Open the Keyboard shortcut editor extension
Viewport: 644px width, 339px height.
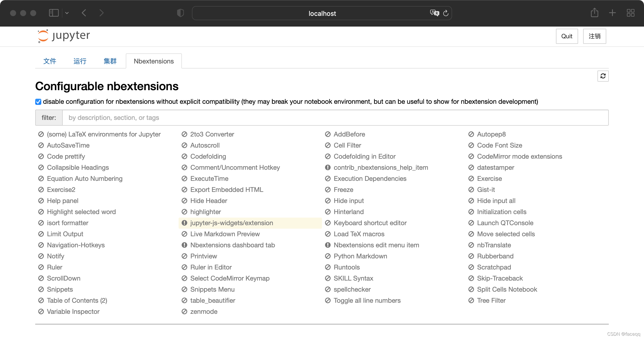pyautogui.click(x=370, y=223)
